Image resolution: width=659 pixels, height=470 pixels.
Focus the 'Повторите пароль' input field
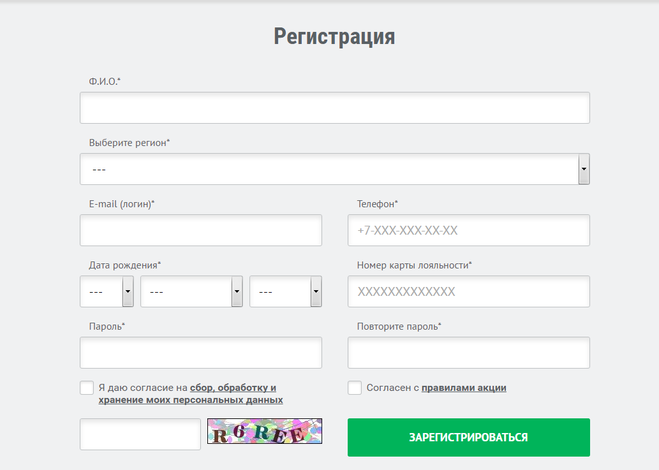click(x=468, y=353)
